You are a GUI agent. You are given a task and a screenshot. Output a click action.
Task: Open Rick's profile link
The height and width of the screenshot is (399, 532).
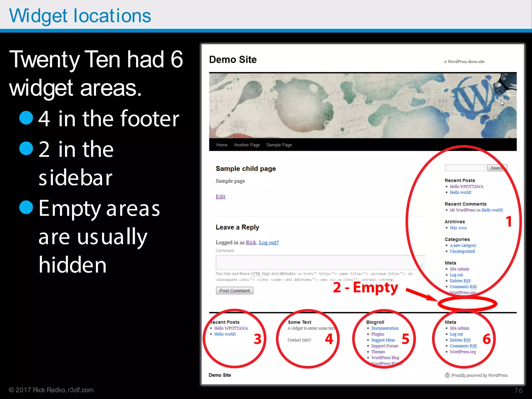click(x=251, y=242)
